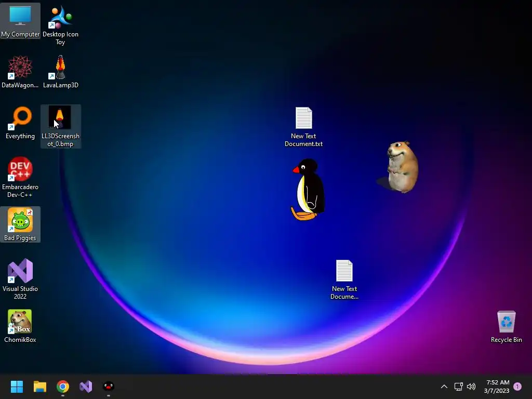Open the clock and date flyout
Image resolution: width=532 pixels, height=399 pixels.
point(497,387)
